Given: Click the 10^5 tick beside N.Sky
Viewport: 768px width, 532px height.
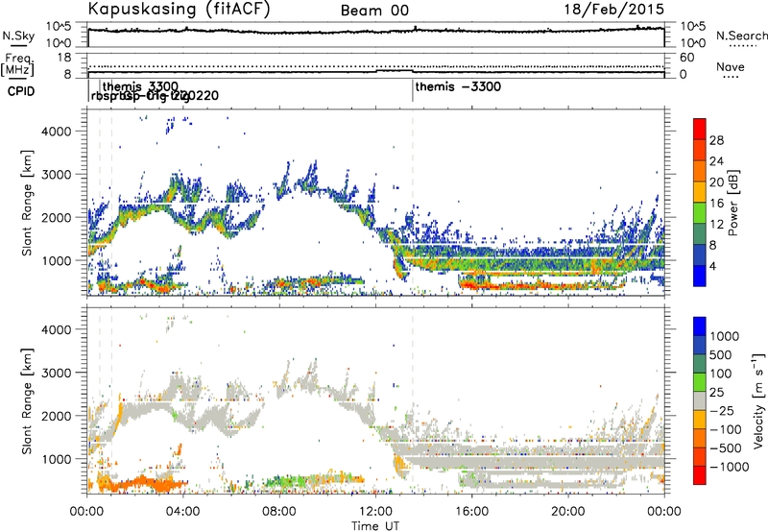Looking at the screenshot, I should point(59,27).
